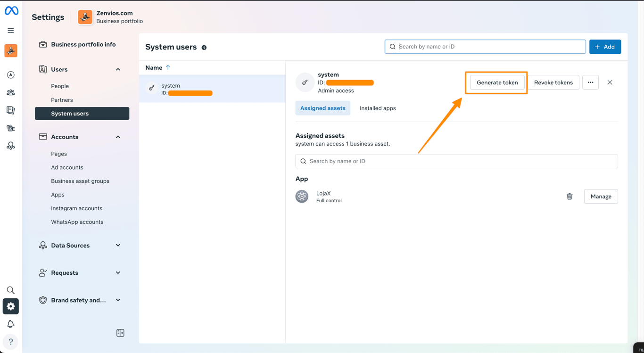Click the Add system user button
Image resolution: width=644 pixels, height=353 pixels.
pyautogui.click(x=605, y=47)
